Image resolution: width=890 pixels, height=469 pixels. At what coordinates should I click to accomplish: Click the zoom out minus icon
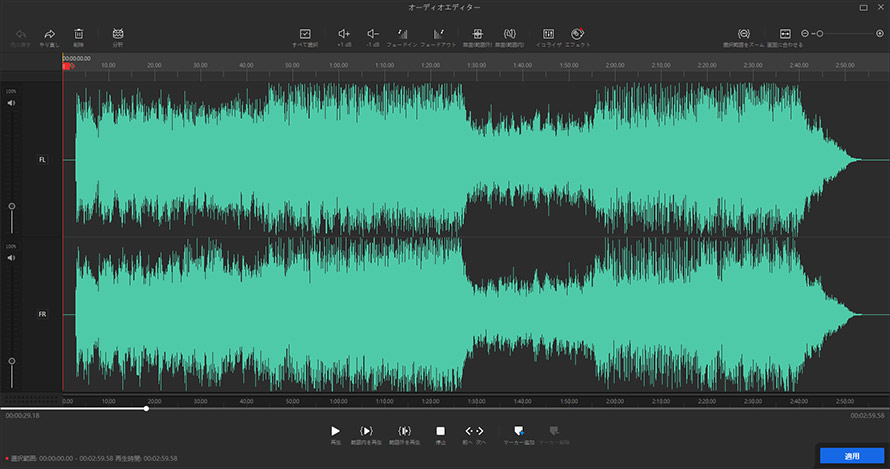805,34
